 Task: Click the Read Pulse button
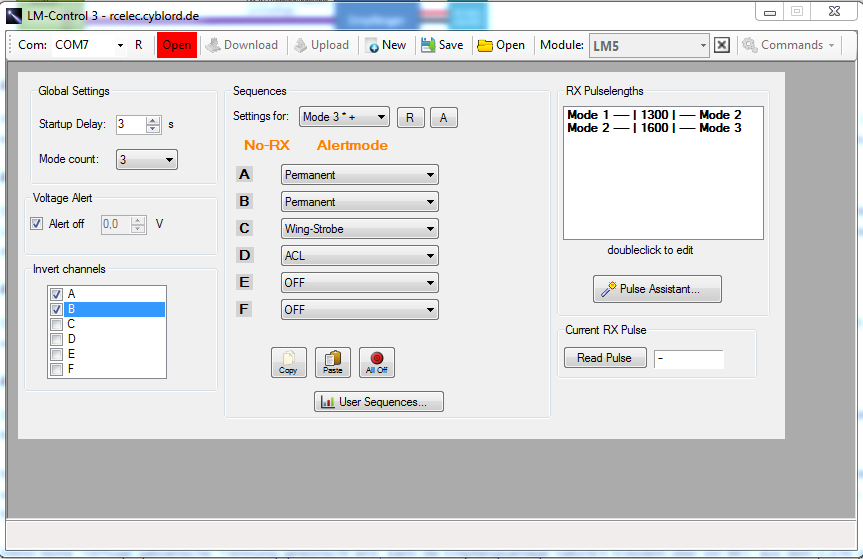point(605,358)
